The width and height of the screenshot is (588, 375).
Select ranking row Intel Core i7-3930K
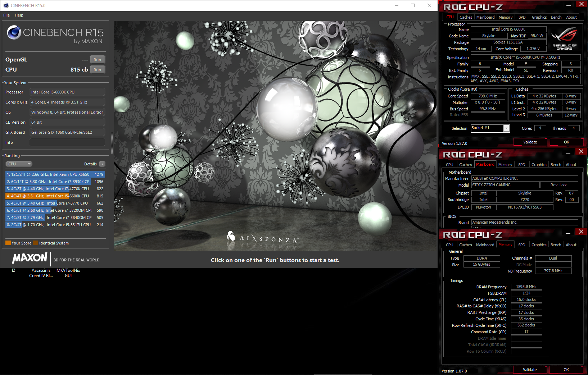(55, 182)
